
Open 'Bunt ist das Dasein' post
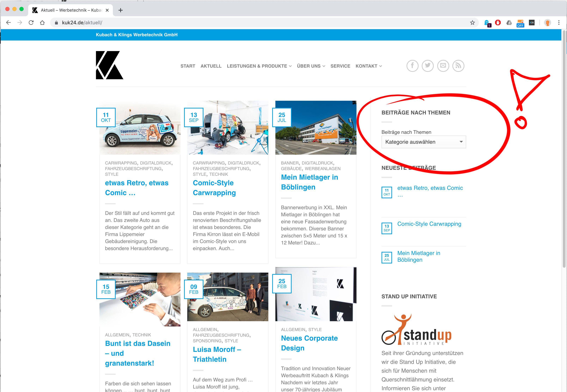pyautogui.click(x=138, y=353)
